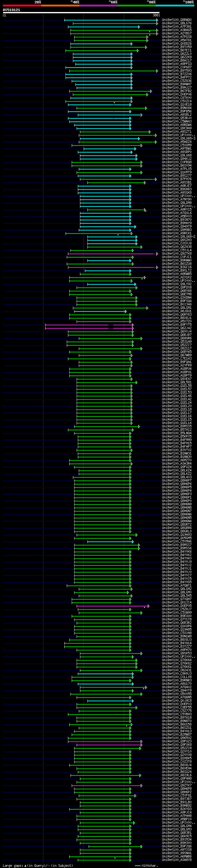
Task: Select hit UniRef100_B3GCI6
Action: (x=177, y=267)
